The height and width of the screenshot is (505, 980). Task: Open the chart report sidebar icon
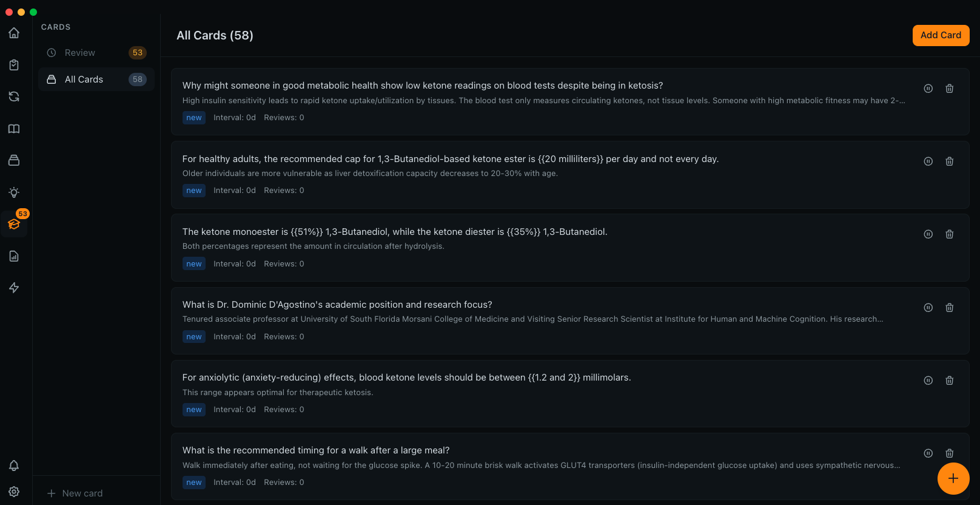pos(14,256)
